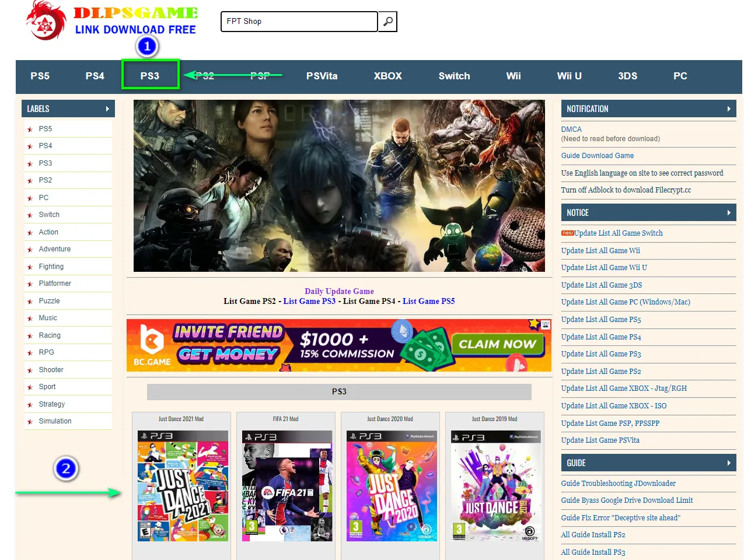744x560 pixels.
Task: Click the star icon beside the Puzzle label
Action: (30, 302)
